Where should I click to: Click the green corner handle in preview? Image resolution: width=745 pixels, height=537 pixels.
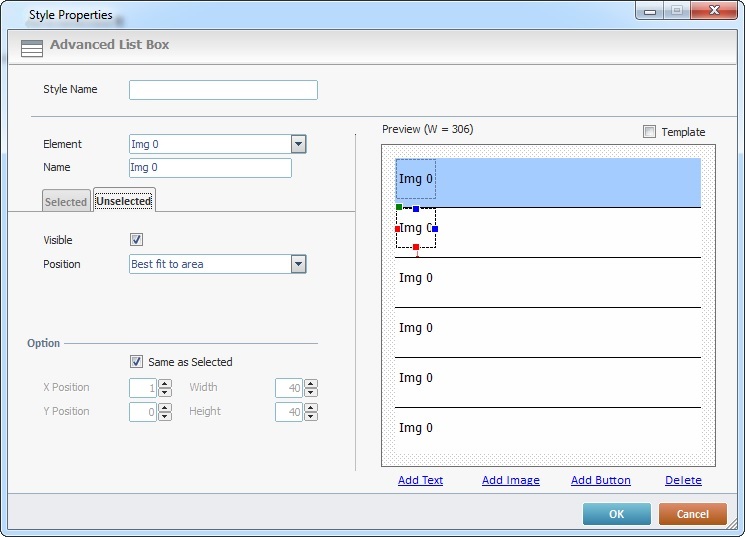click(x=399, y=207)
